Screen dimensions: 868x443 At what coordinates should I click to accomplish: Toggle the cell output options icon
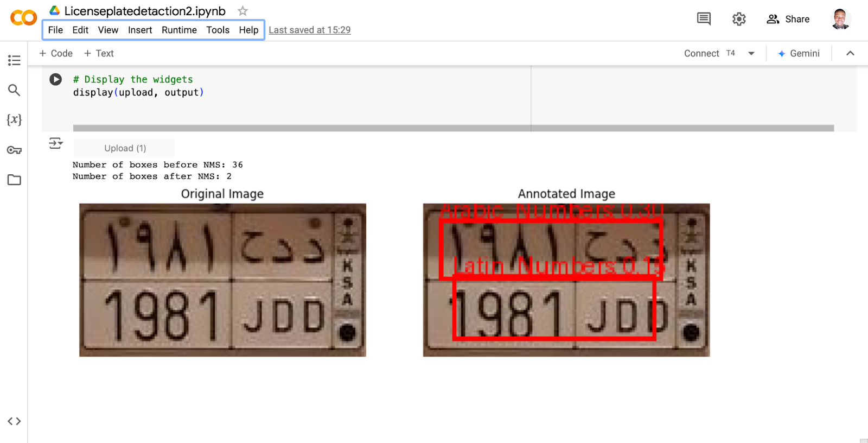[x=55, y=143]
